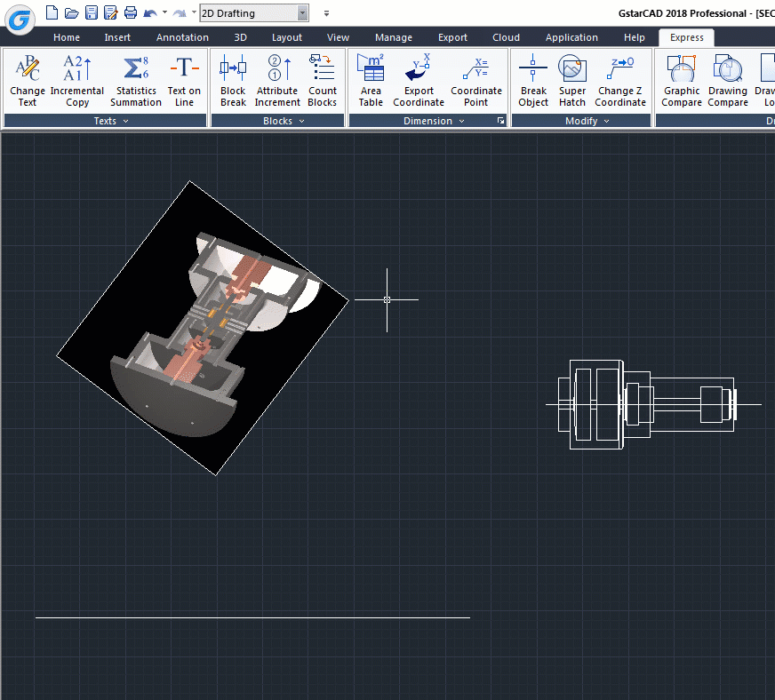The image size is (775, 700).
Task: Open the Incremental Copy tool
Action: [77, 80]
